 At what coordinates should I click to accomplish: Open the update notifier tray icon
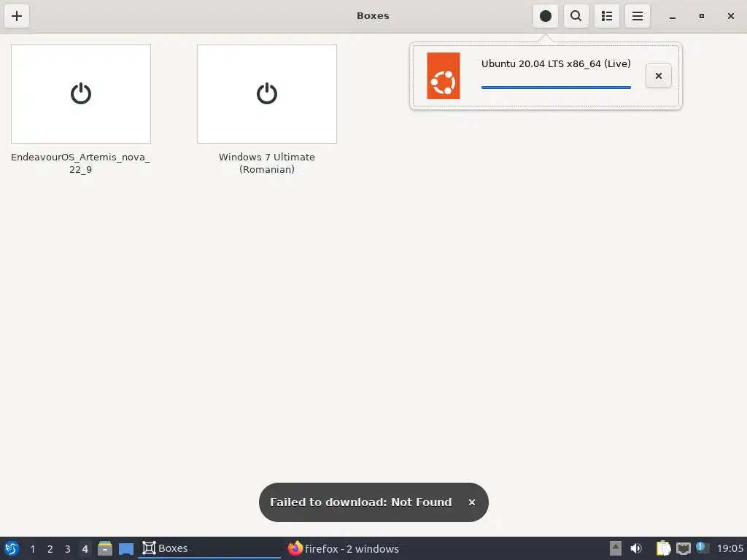point(702,548)
